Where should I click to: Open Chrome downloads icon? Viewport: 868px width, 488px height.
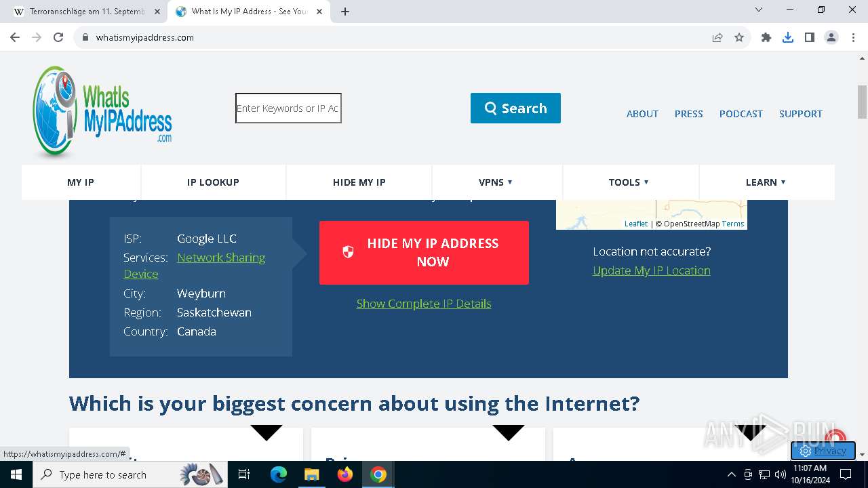(788, 37)
